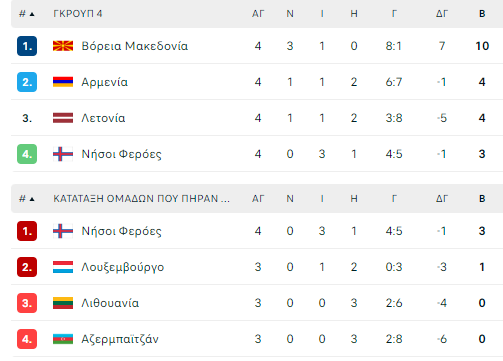
Task: Open the Αρμενία team link
Action: coord(104,82)
